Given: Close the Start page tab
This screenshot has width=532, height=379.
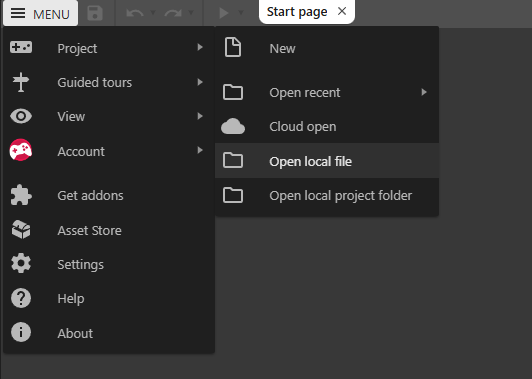Looking at the screenshot, I should click(342, 11).
